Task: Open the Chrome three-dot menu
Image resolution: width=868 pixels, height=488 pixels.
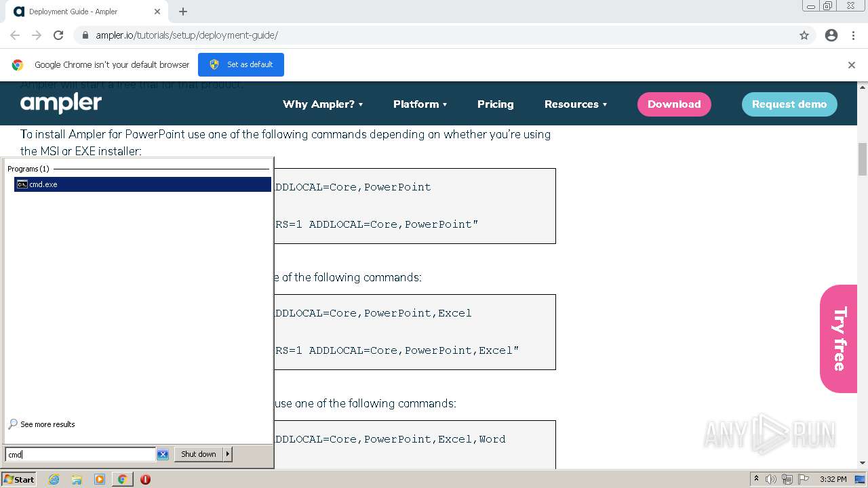Action: (x=853, y=35)
